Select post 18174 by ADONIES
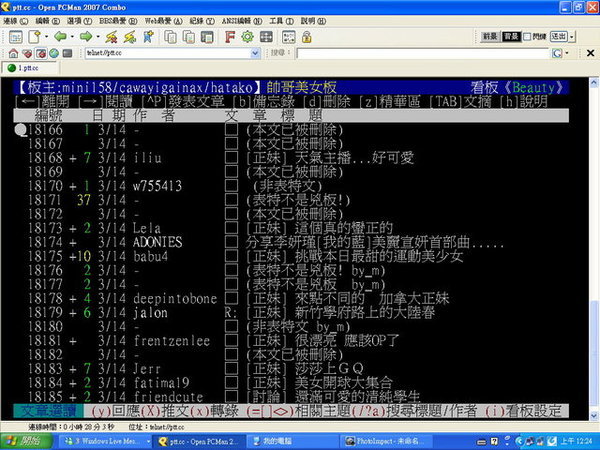 pos(291,242)
